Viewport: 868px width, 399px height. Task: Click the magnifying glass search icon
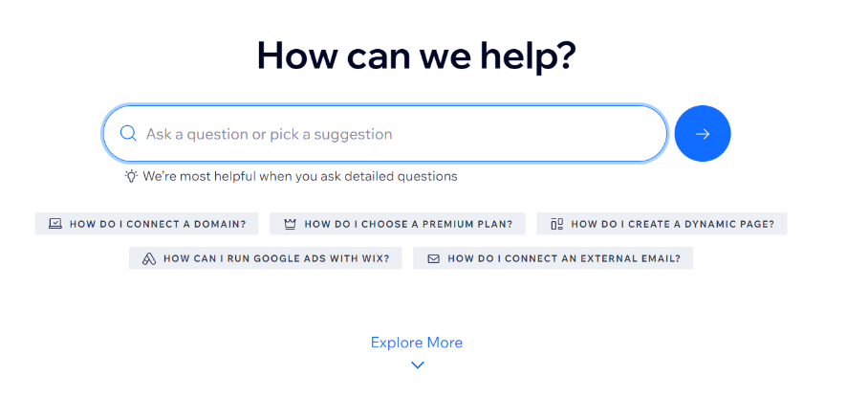click(x=128, y=134)
